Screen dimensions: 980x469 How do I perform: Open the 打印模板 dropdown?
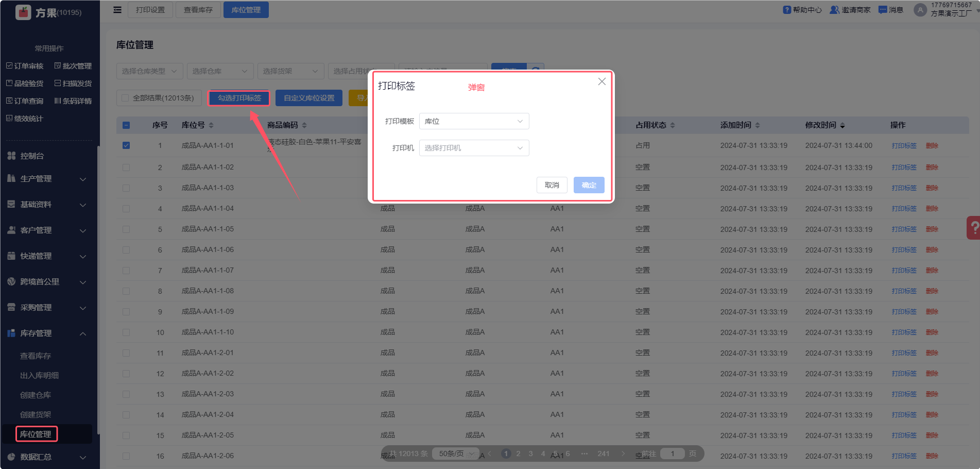[474, 121]
